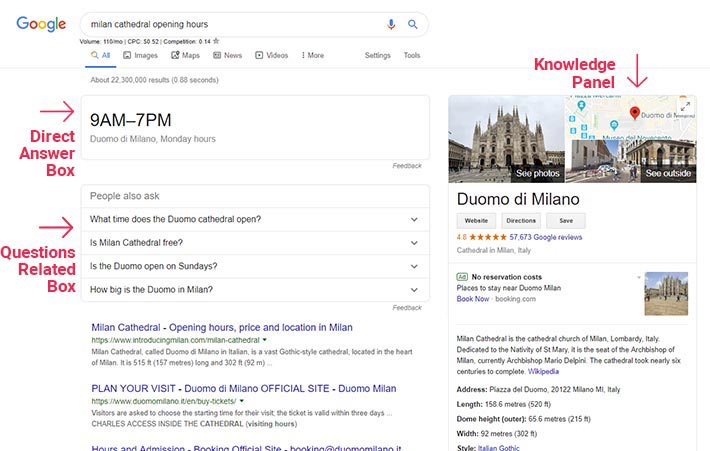The image size is (710, 451).
Task: Click 'No reservation costs' ad headline
Action: 506,277
